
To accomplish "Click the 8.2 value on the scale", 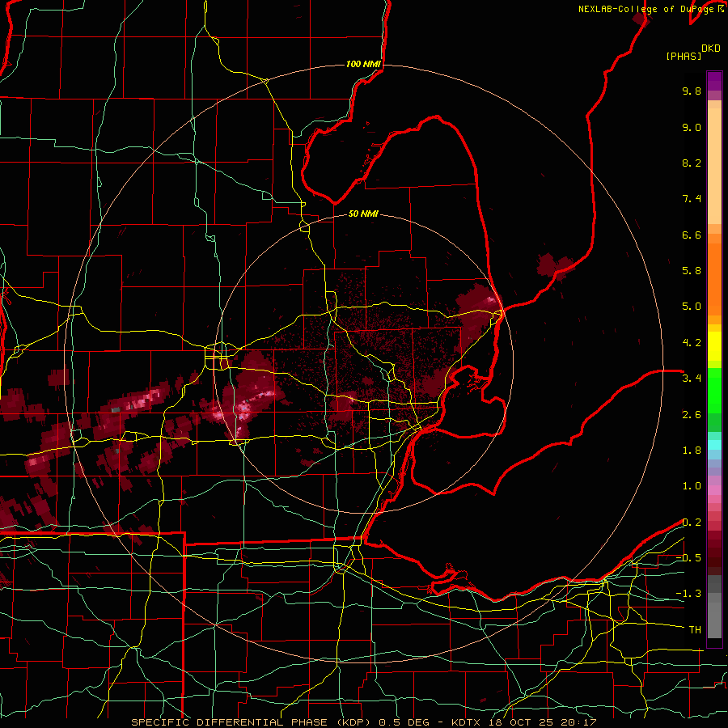I will 692,163.
